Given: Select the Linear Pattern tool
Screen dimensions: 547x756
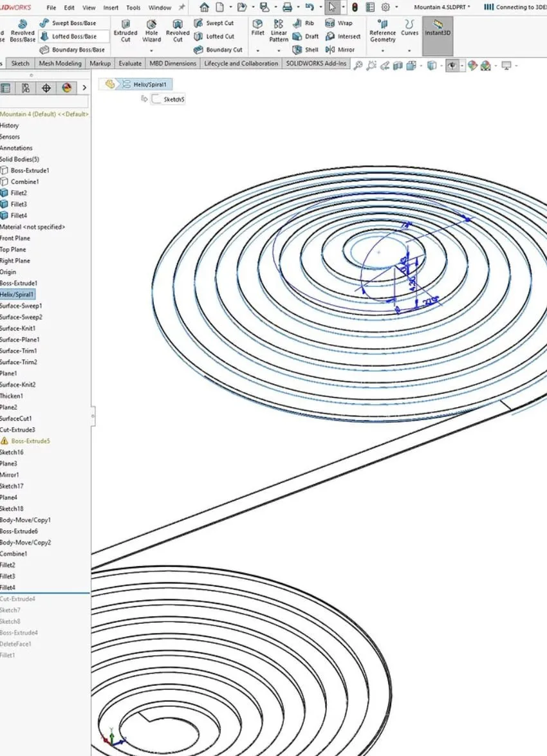Looking at the screenshot, I should (x=278, y=32).
